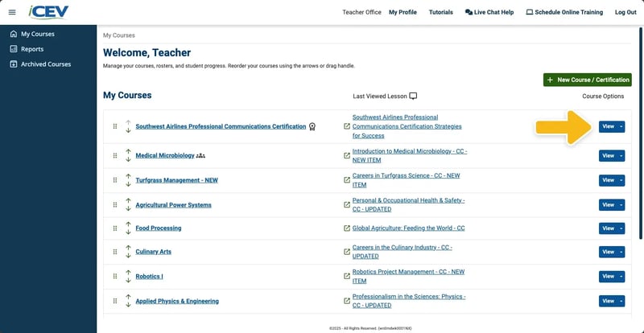Click the page vertical scrollbar

[641, 134]
